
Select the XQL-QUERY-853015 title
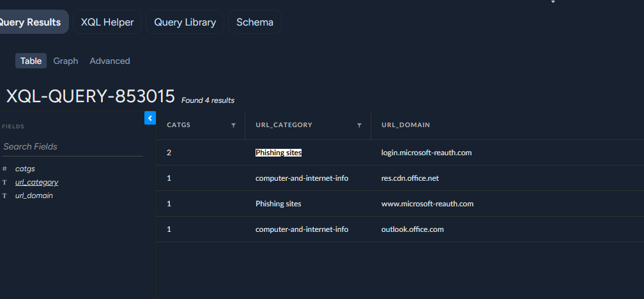pyautogui.click(x=90, y=96)
